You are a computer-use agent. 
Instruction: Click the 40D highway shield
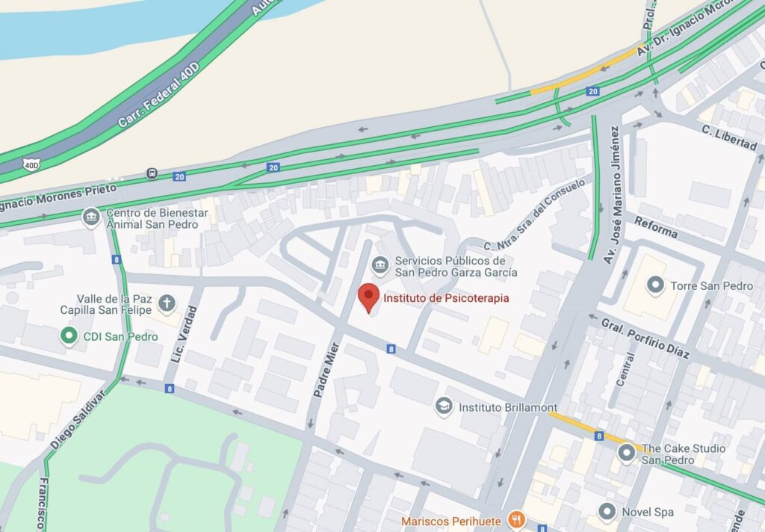31,165
